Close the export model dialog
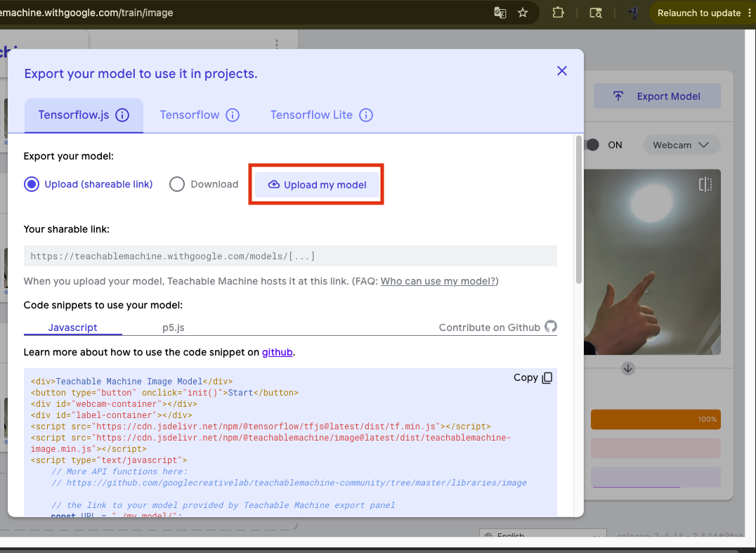 (x=561, y=71)
